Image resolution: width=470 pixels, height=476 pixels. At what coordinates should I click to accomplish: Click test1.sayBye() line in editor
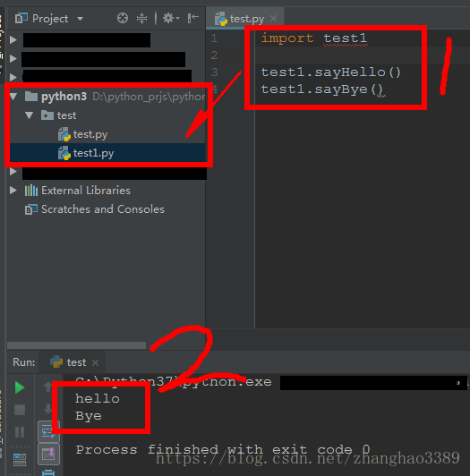pos(322,89)
